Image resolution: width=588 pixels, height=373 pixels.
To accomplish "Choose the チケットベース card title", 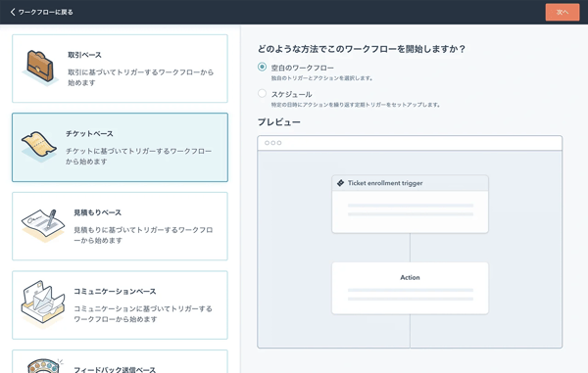I will click(89, 134).
